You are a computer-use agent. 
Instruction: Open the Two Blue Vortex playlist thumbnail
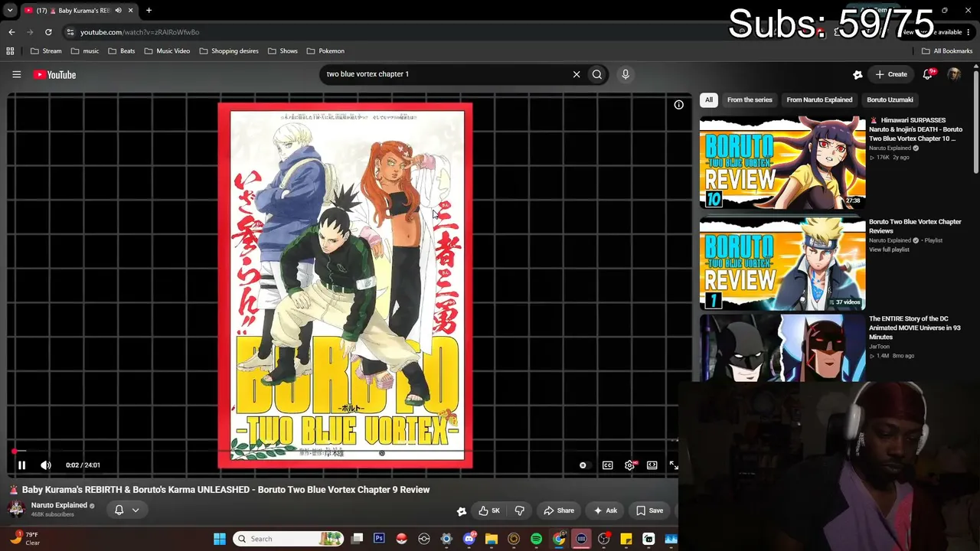[x=782, y=264]
